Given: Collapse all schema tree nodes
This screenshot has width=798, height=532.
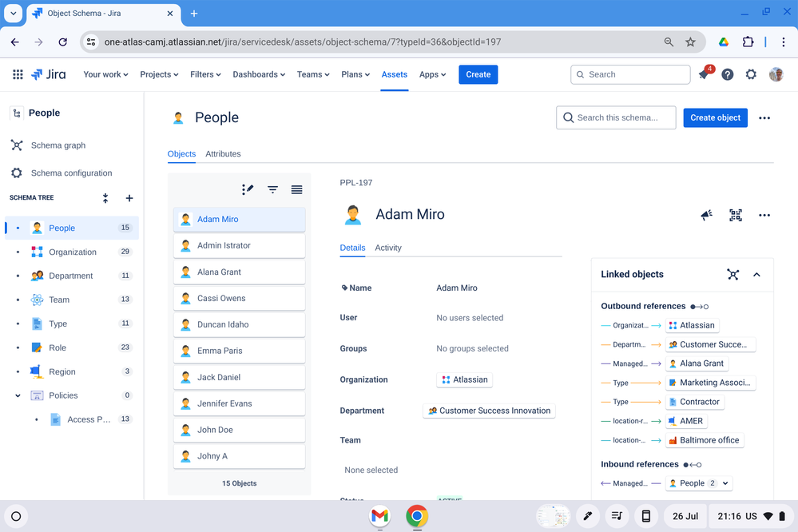Looking at the screenshot, I should [x=105, y=198].
